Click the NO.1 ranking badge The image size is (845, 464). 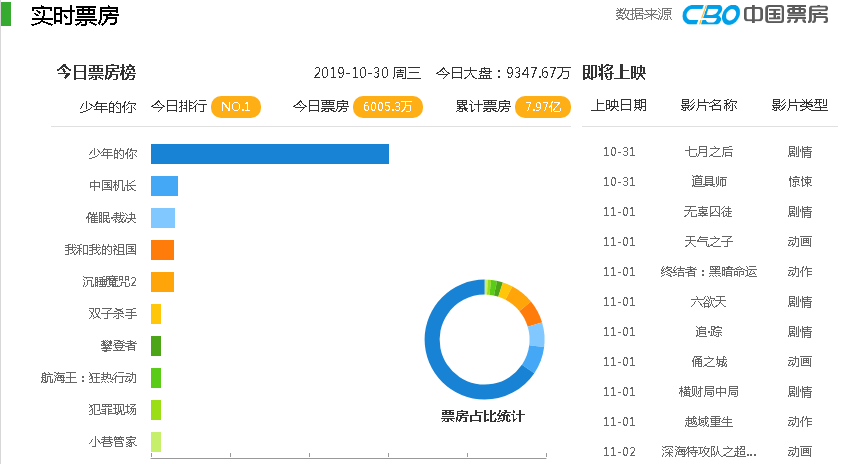pyautogui.click(x=236, y=107)
